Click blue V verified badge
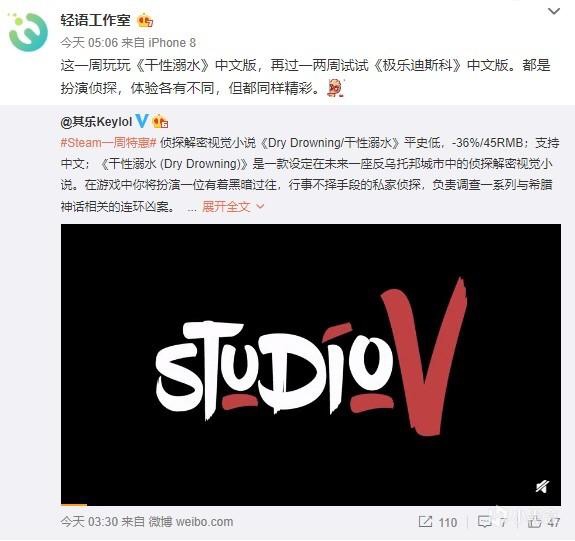Image resolution: width=575 pixels, height=541 pixels. (142, 121)
